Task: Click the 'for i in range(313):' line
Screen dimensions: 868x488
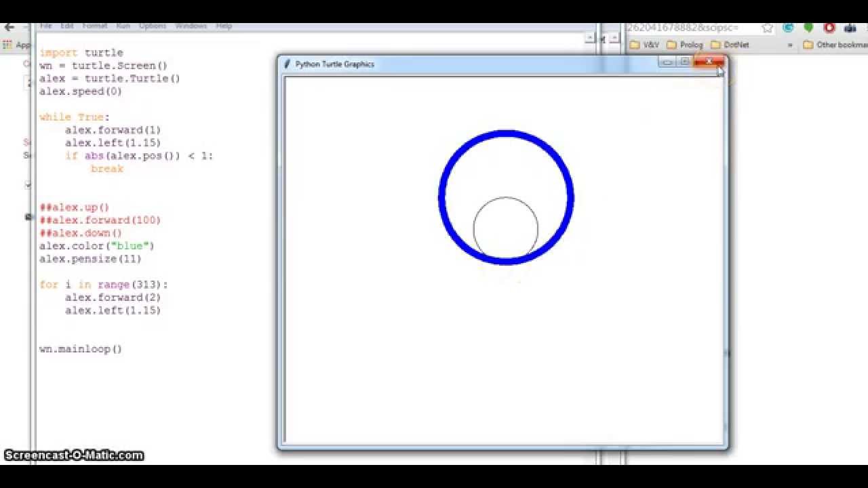Action: click(103, 285)
